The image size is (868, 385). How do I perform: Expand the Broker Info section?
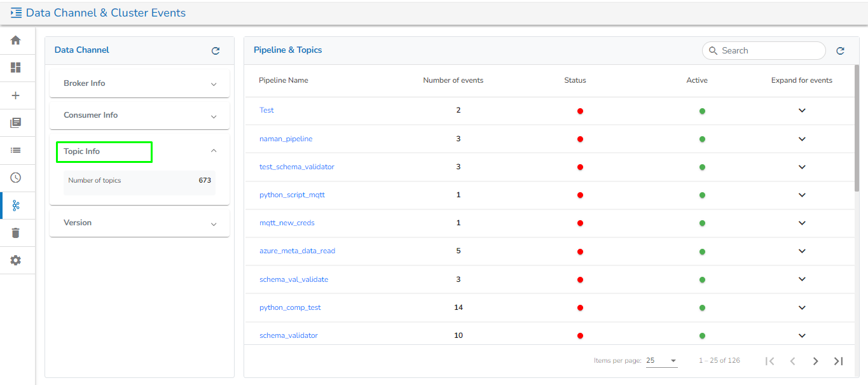pyautogui.click(x=214, y=84)
